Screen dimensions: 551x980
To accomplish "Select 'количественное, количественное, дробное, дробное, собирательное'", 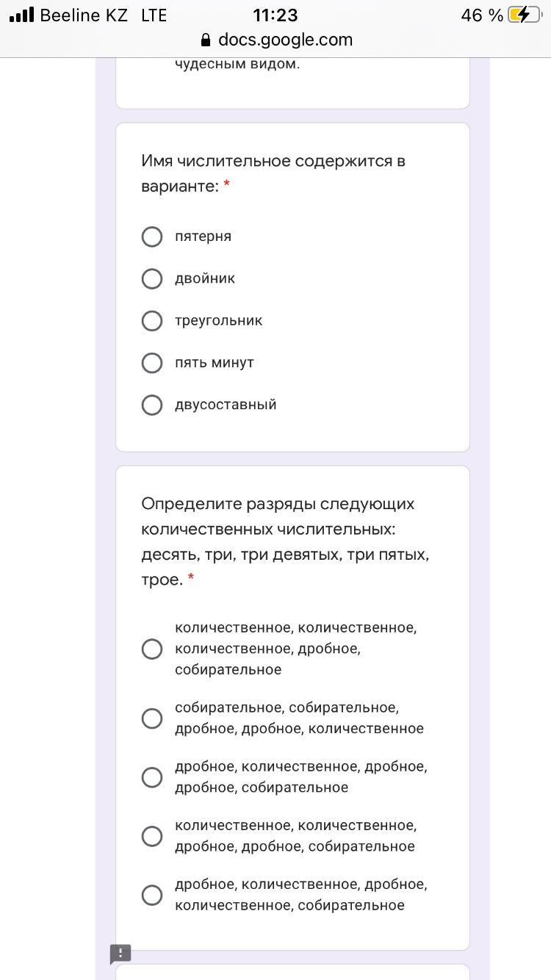I will [x=152, y=836].
